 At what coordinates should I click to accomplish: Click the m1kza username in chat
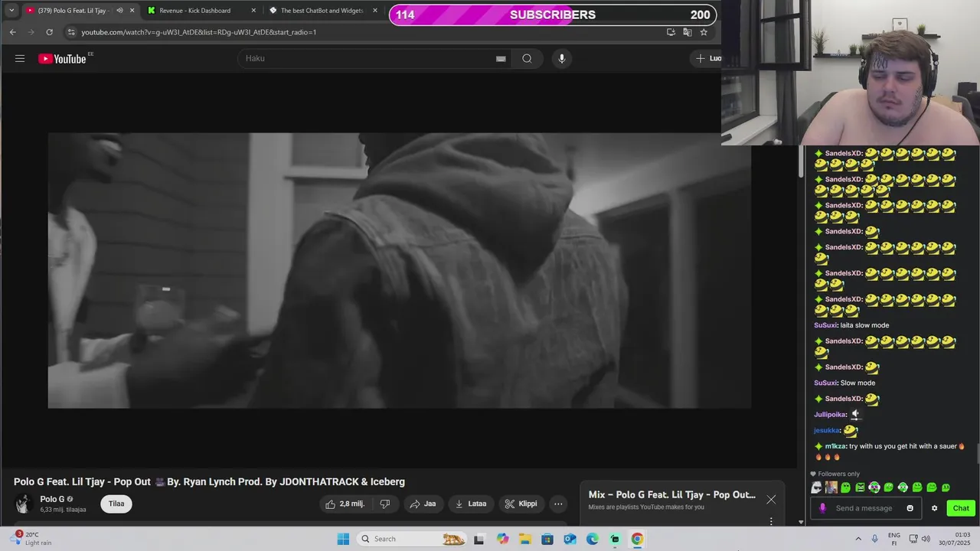point(835,446)
